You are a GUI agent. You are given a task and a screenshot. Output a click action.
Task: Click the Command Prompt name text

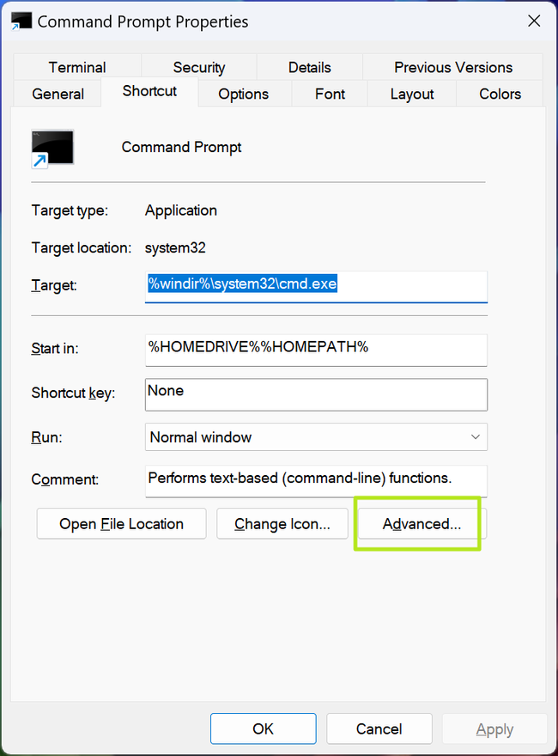pos(181,147)
